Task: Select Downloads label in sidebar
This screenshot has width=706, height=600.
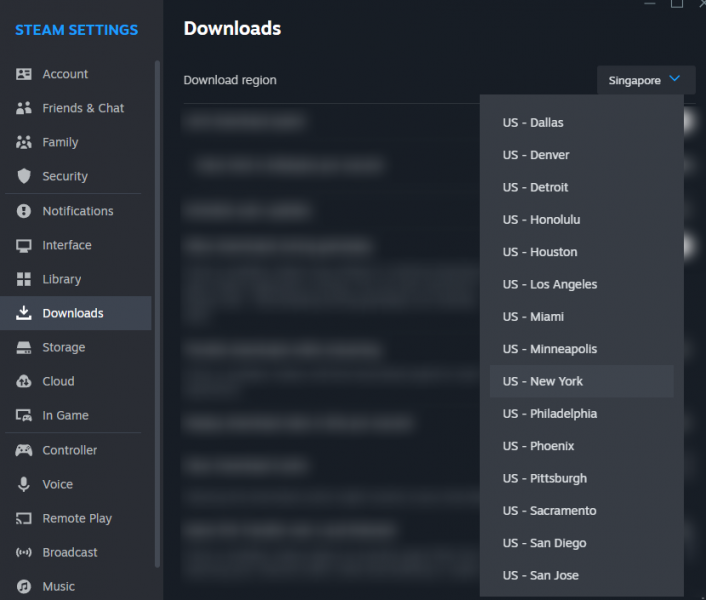Action: (x=72, y=313)
